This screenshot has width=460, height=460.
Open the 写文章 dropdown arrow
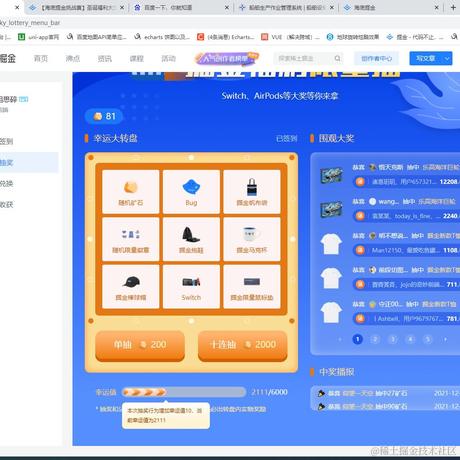tap(447, 59)
